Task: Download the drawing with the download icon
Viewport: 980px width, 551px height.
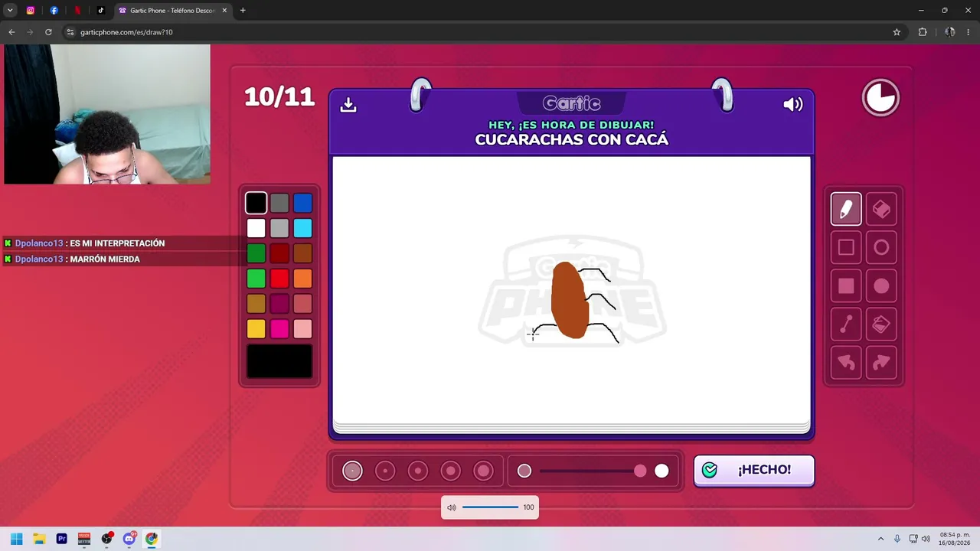Action: click(x=348, y=104)
